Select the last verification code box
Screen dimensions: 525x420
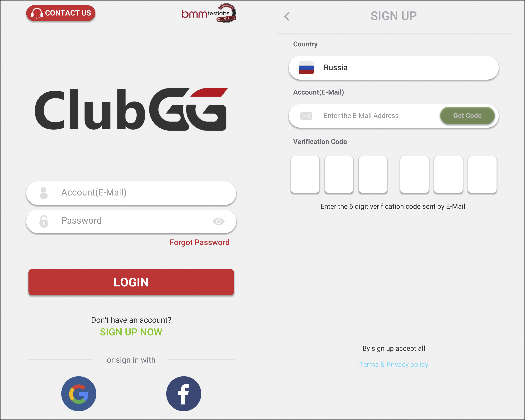coord(482,174)
